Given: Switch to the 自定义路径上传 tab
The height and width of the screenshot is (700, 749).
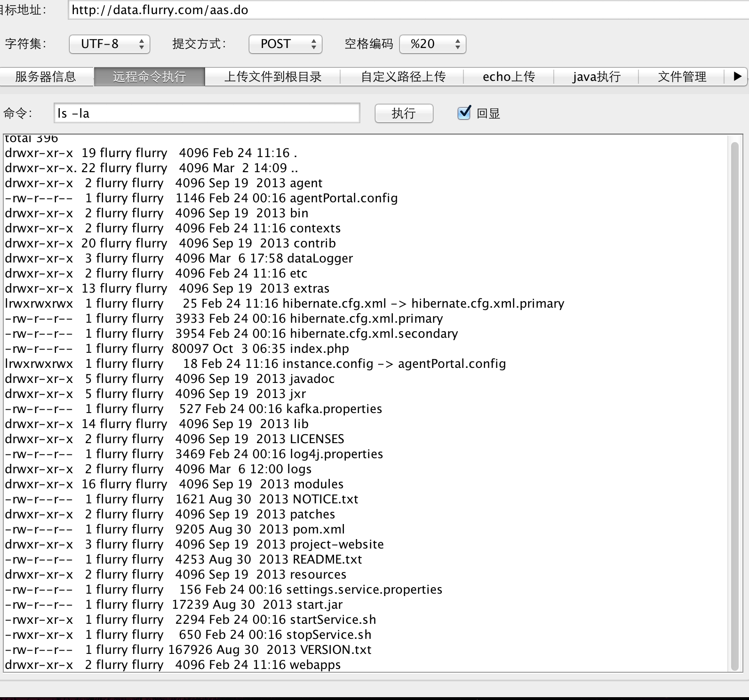Looking at the screenshot, I should pyautogui.click(x=403, y=77).
